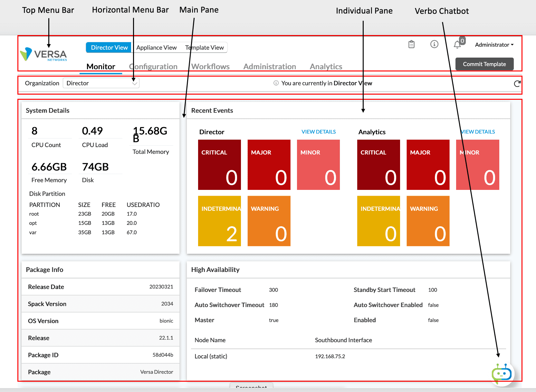Click the Free Memory value 6.66GB

[x=49, y=167]
